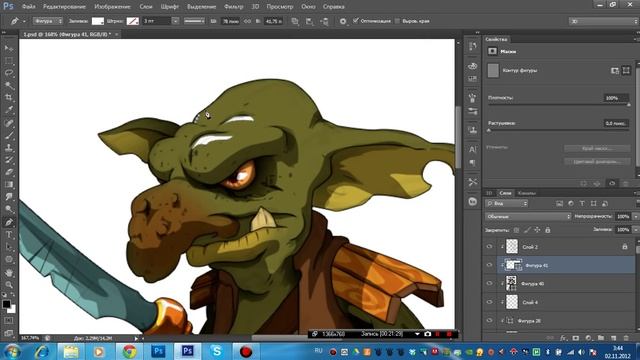Click the foreground color swatch
This screenshot has width=640, height=360.
click(6, 304)
